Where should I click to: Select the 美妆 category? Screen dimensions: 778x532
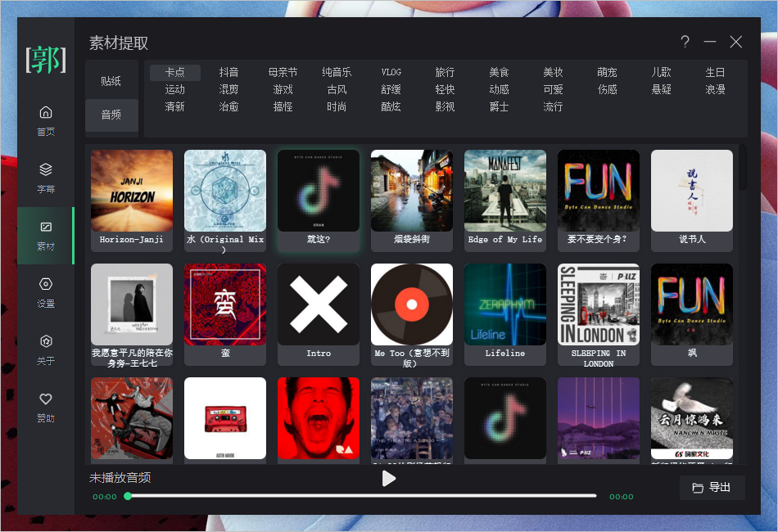tap(554, 72)
